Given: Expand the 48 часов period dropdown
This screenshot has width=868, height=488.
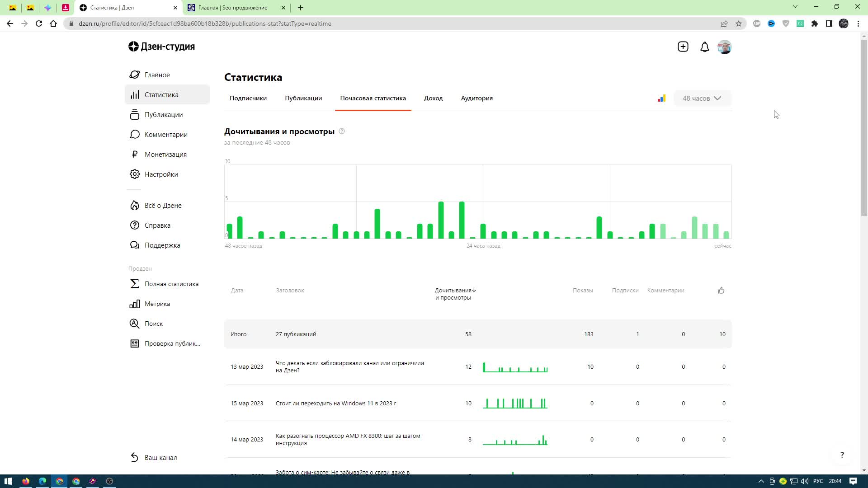Looking at the screenshot, I should coord(702,99).
